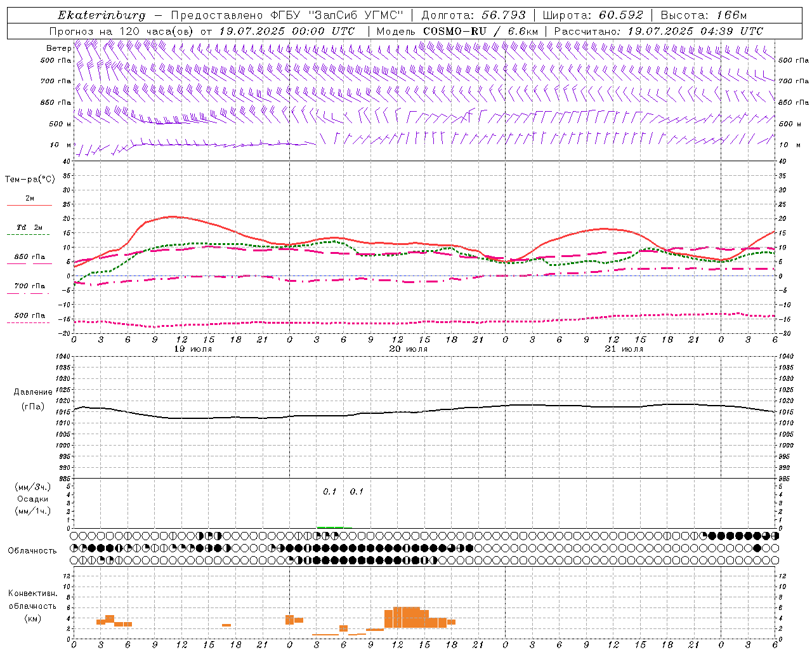Click the black pressure curve line

(424, 411)
